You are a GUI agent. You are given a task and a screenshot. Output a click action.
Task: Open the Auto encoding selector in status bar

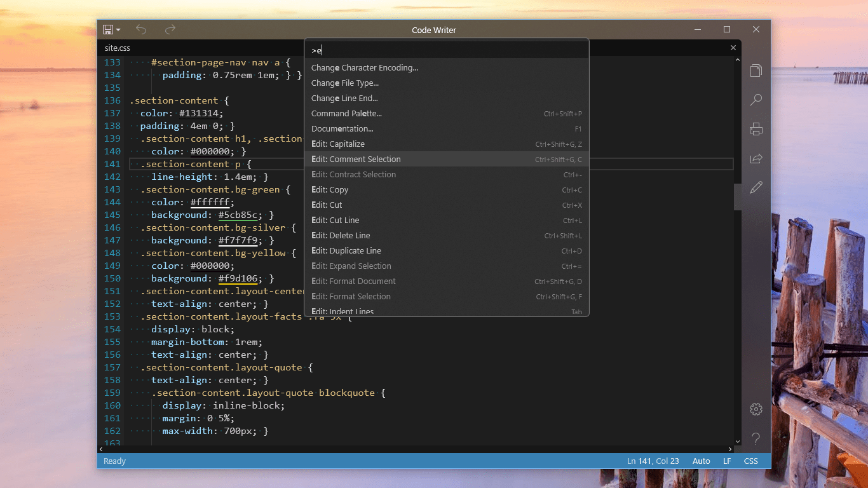pos(701,461)
